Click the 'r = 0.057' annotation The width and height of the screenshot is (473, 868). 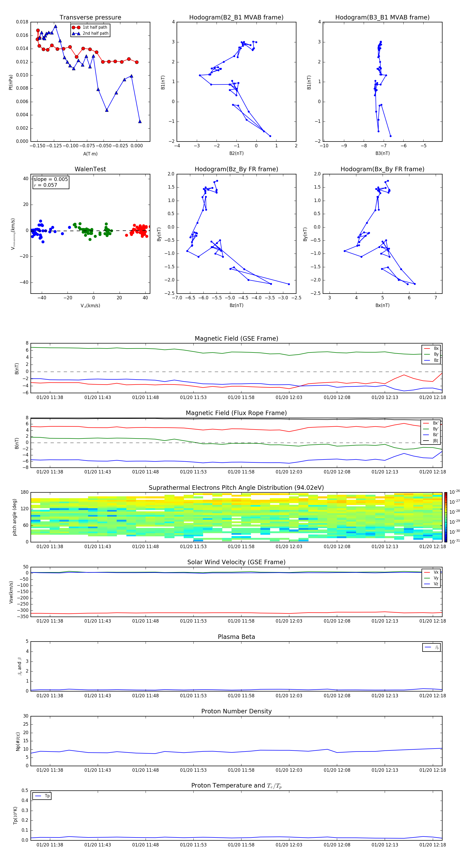[45, 185]
